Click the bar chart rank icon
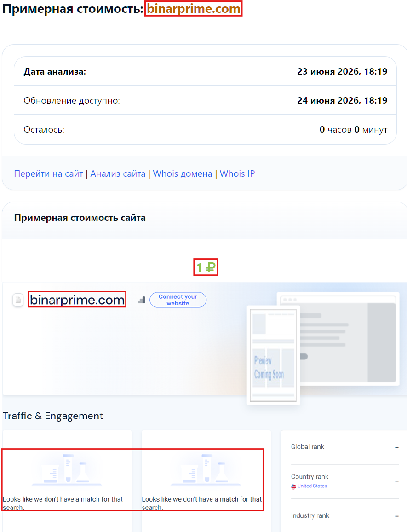This screenshot has height=532, width=407. coord(142,300)
